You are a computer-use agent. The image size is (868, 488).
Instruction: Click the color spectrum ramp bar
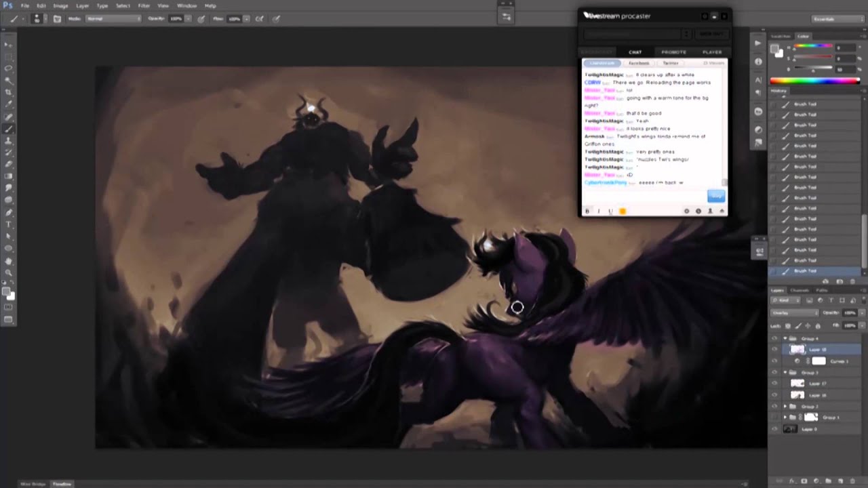pyautogui.click(x=814, y=81)
